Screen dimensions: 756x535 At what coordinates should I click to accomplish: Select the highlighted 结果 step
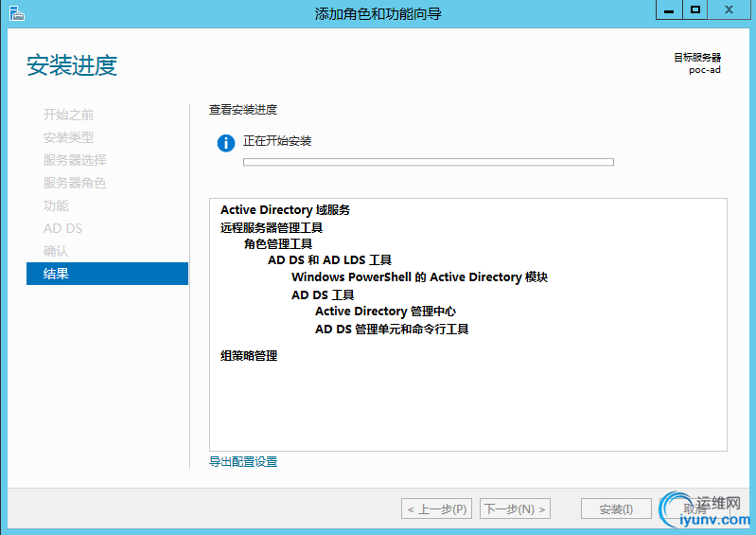coord(107,274)
